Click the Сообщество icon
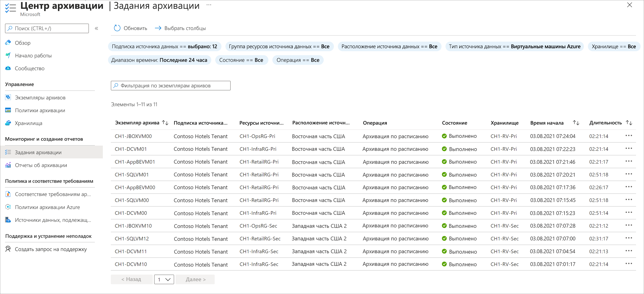Image resolution: width=644 pixels, height=294 pixels. tap(8, 68)
